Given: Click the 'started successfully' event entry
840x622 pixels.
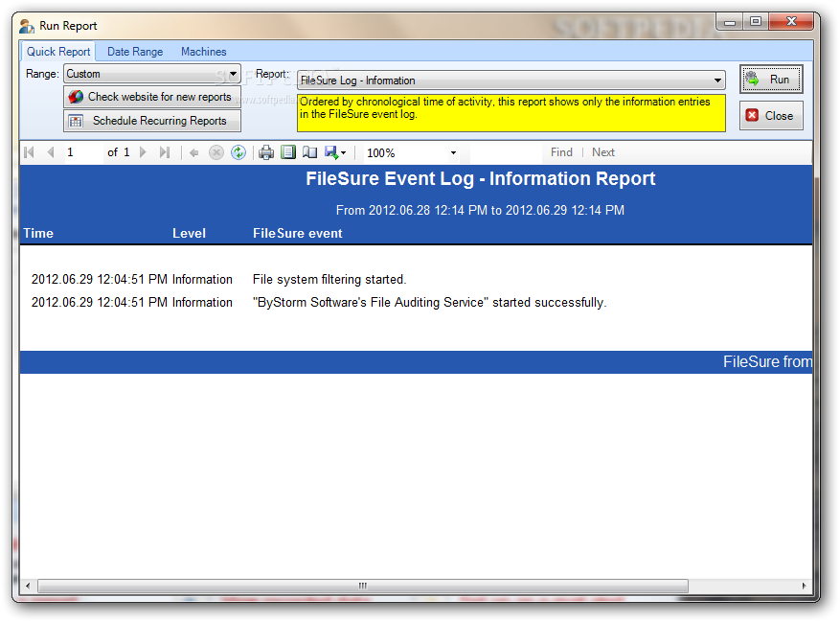Looking at the screenshot, I should point(429,303).
